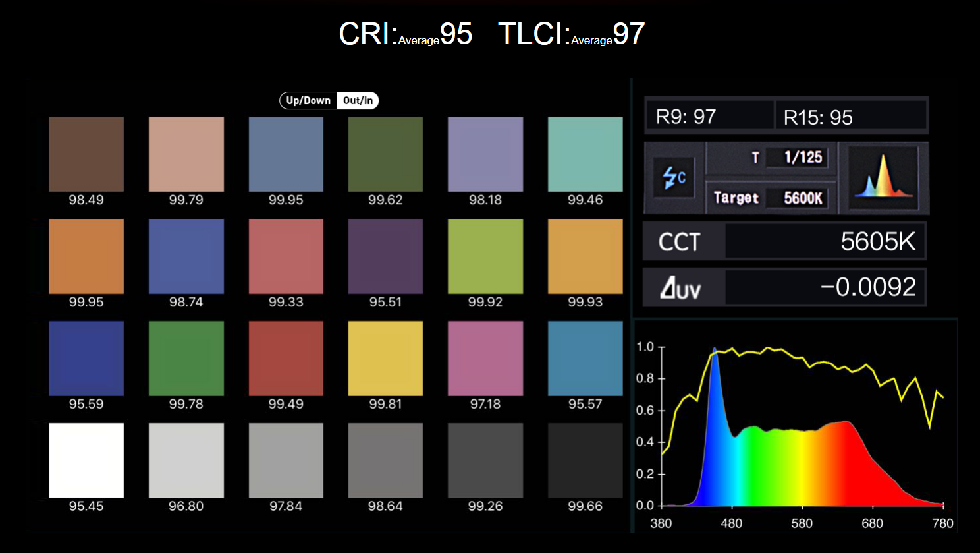The height and width of the screenshot is (553, 980).
Task: Click the Δuv delta icon label
Action: pos(680,287)
